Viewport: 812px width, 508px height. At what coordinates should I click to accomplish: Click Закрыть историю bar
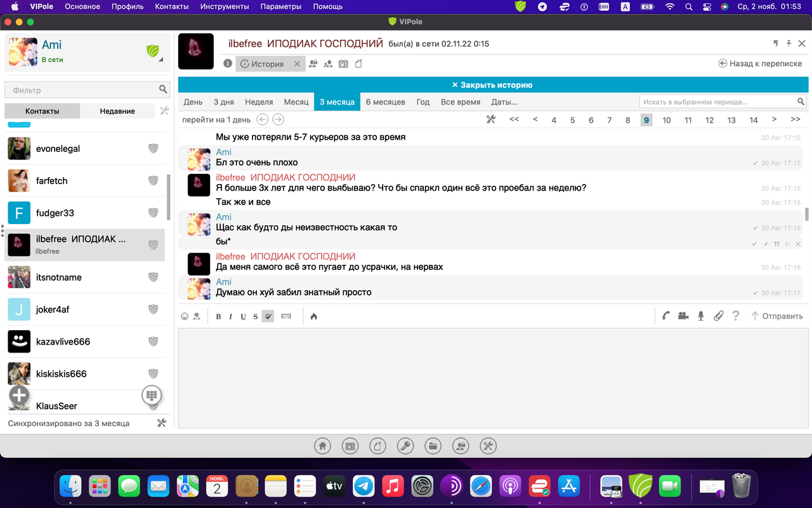pyautogui.click(x=492, y=84)
